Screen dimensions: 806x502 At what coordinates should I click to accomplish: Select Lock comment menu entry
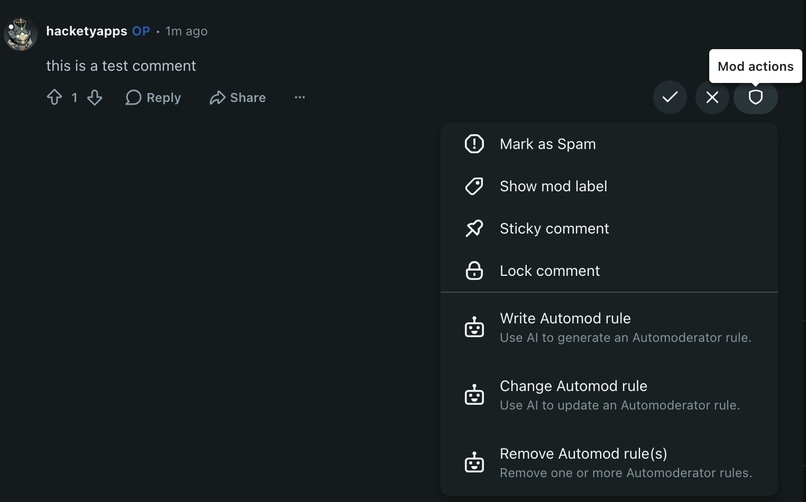(x=609, y=270)
